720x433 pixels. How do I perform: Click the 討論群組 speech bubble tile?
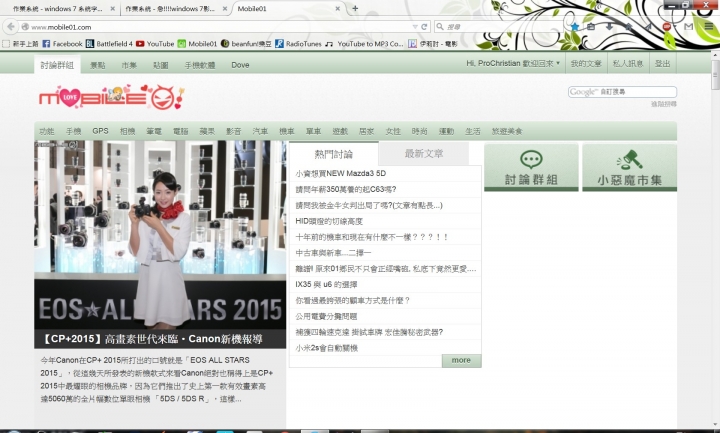(x=531, y=167)
